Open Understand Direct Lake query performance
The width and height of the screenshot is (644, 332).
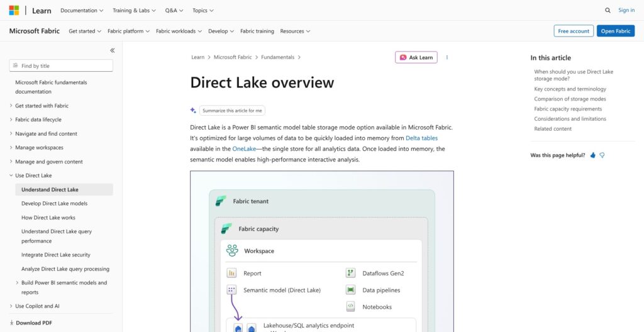(x=57, y=236)
